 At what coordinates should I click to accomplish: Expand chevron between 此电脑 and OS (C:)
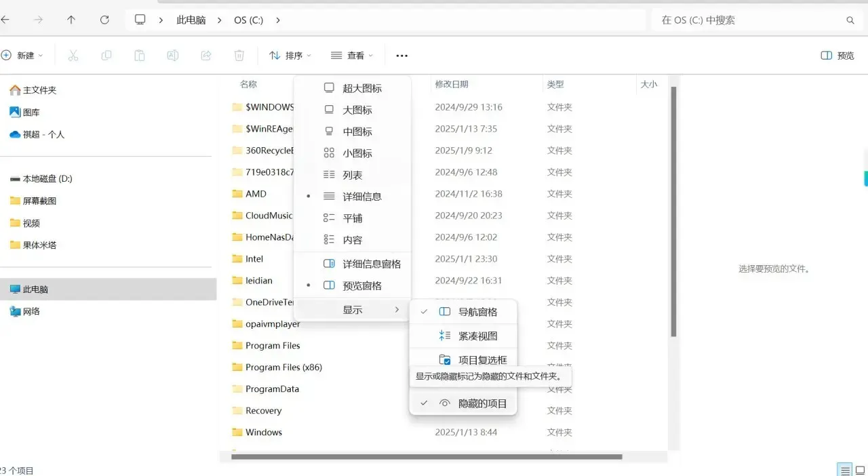point(220,20)
